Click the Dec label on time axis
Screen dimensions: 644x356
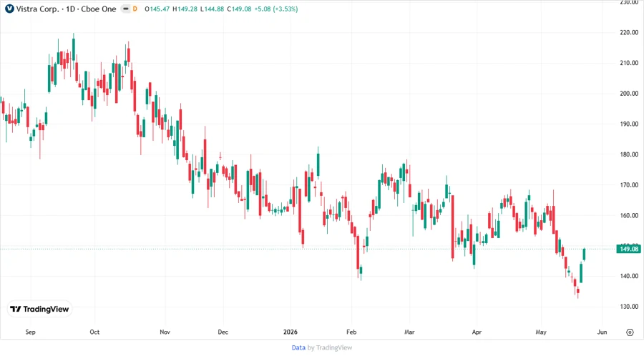(223, 332)
